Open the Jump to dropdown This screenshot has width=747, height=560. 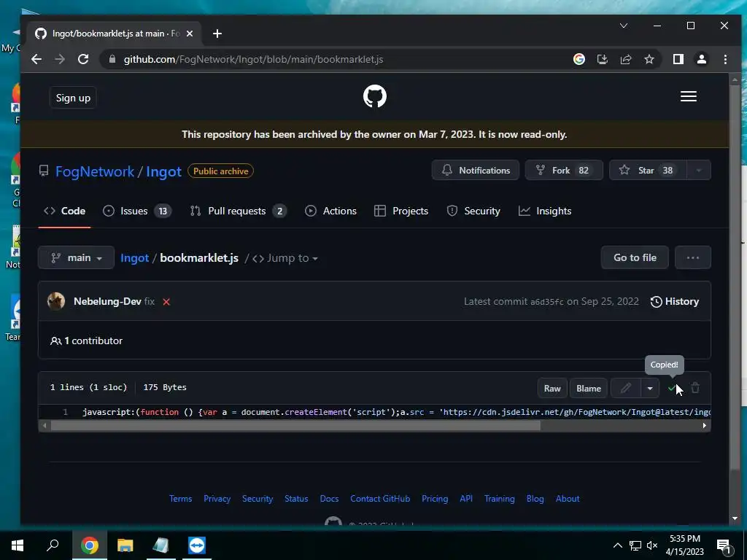(x=285, y=258)
